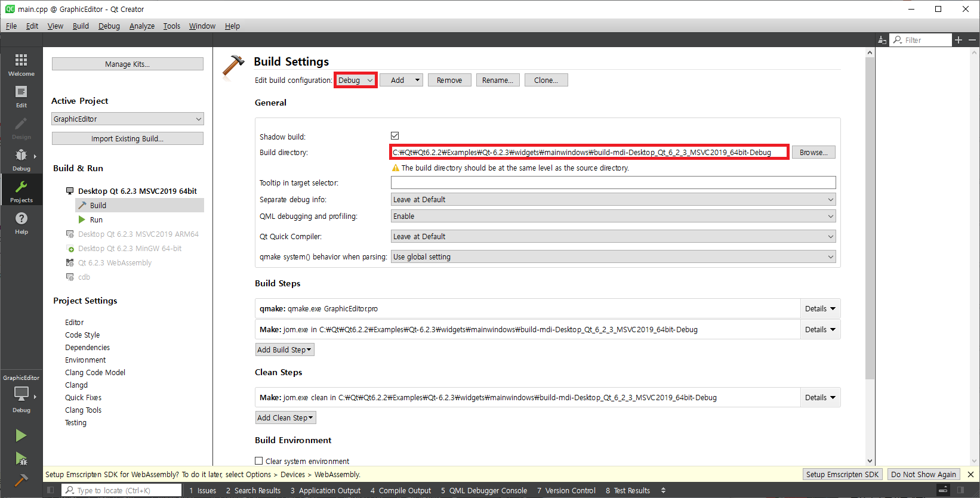Click the Manage Kits button
980x498 pixels.
(x=128, y=64)
